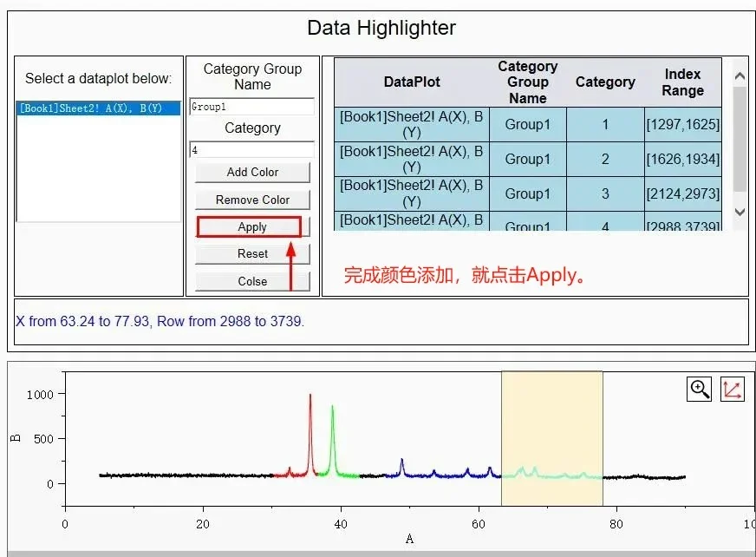Select Category cell with value 3
The image size is (756, 557).
[605, 194]
